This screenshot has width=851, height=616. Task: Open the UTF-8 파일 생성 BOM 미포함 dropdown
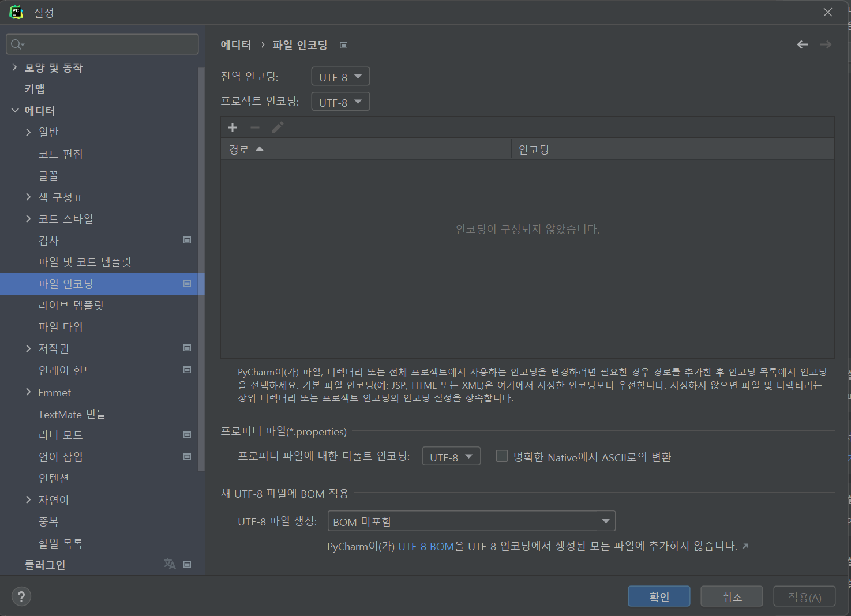471,521
